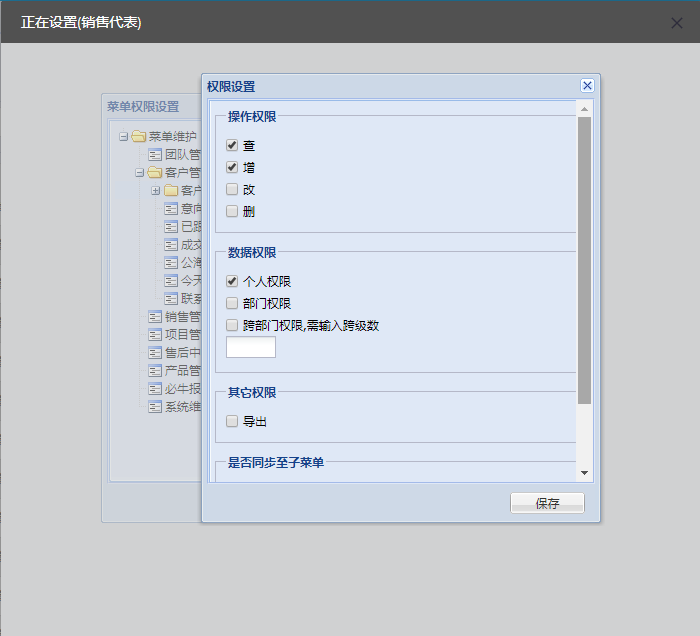
Task: Click the 客户管 folder icon
Action: [x=155, y=172]
